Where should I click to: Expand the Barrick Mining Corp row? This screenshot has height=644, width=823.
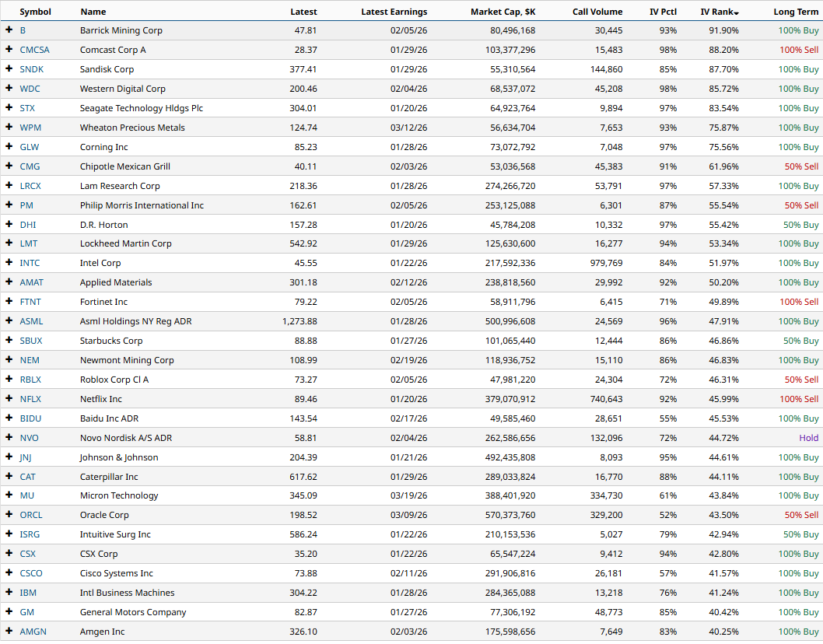click(x=9, y=30)
